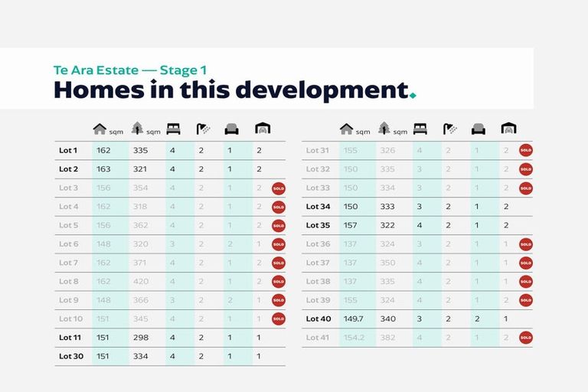Click the red SOLD badge on Lot 3
588x392 pixels.
279,188
